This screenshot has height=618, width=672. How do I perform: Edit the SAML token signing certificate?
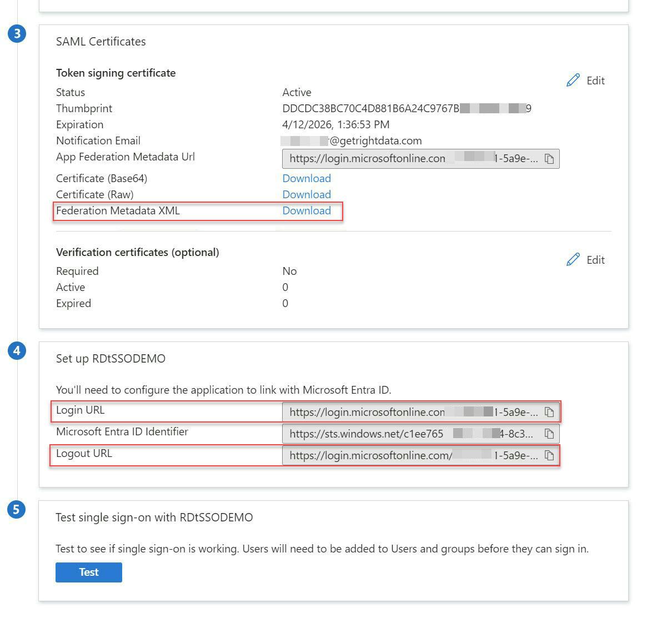pyautogui.click(x=586, y=81)
